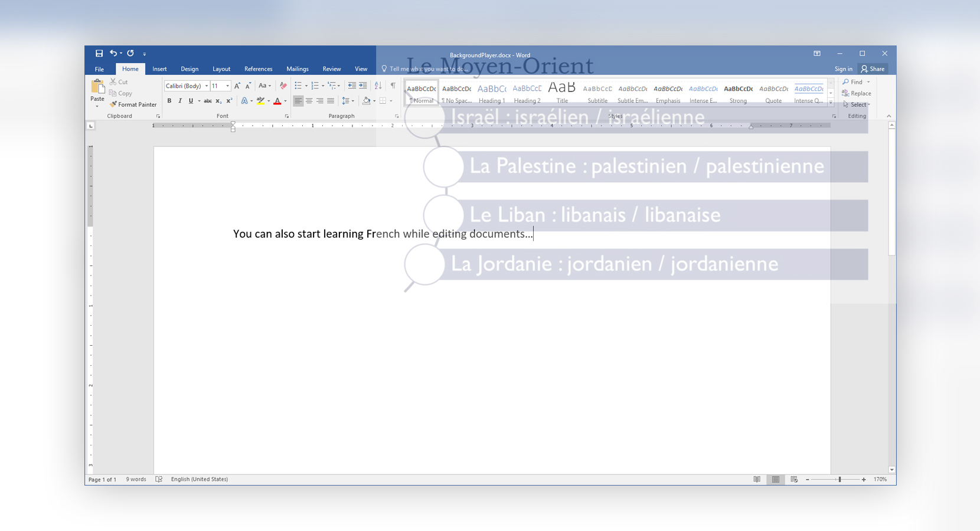The width and height of the screenshot is (980, 531).
Task: Click Replace in Editing group
Action: pos(857,93)
